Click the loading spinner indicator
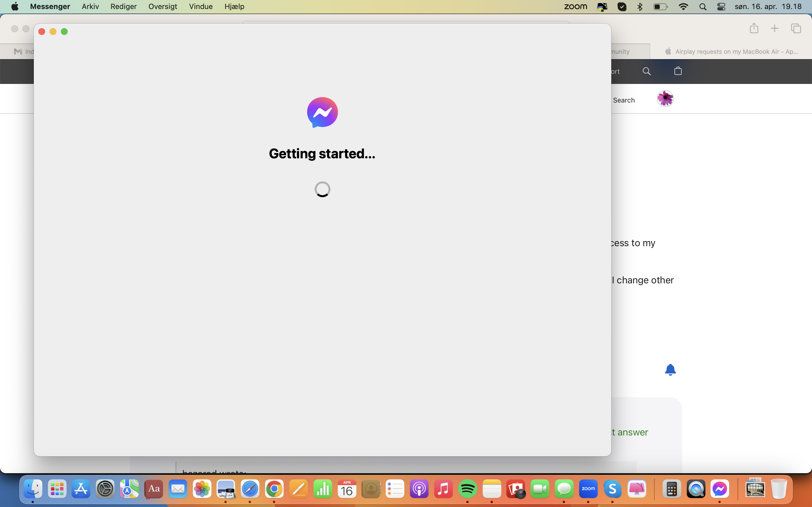The image size is (812, 507). 322,189
